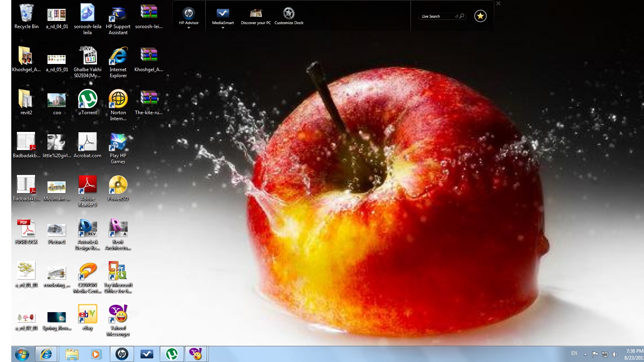This screenshot has width=644, height=362.
Task: Select the Recycle Bin icon
Action: tap(26, 13)
